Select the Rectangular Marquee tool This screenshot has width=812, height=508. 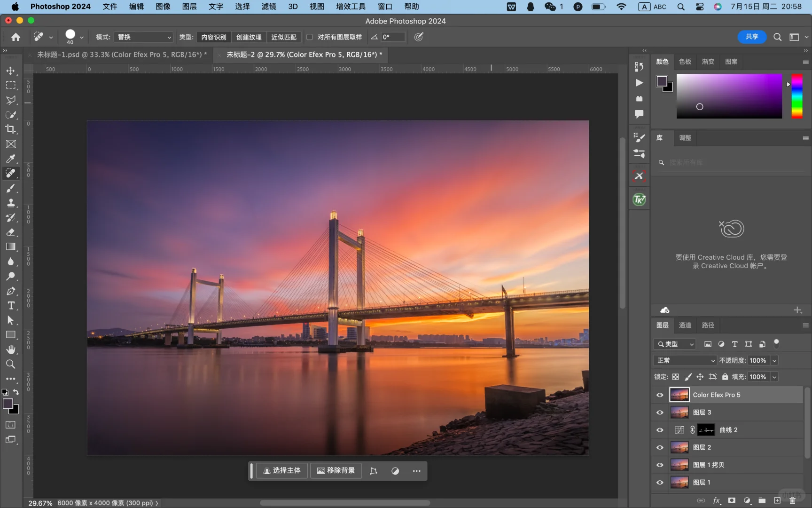[x=10, y=85]
